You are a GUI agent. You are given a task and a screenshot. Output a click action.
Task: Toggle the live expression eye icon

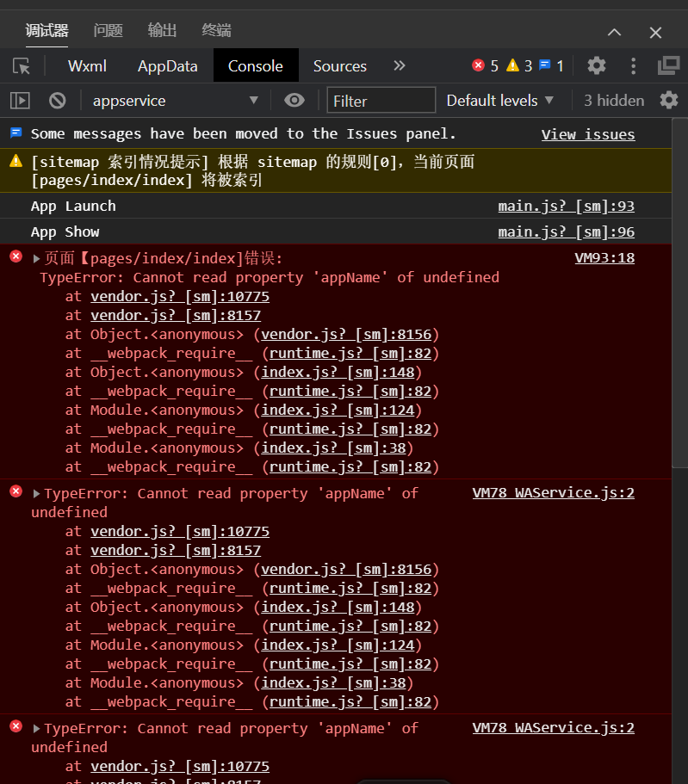coord(294,100)
